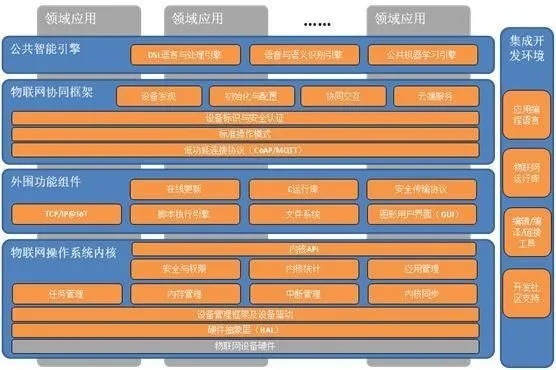Click the 内存管理 box
The image size is (556, 370).
coord(185,294)
